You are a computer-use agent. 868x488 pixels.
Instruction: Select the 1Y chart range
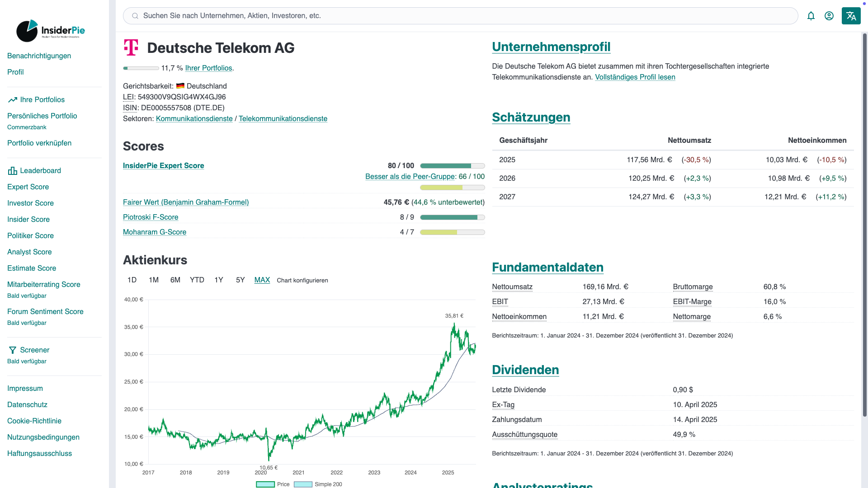click(219, 280)
